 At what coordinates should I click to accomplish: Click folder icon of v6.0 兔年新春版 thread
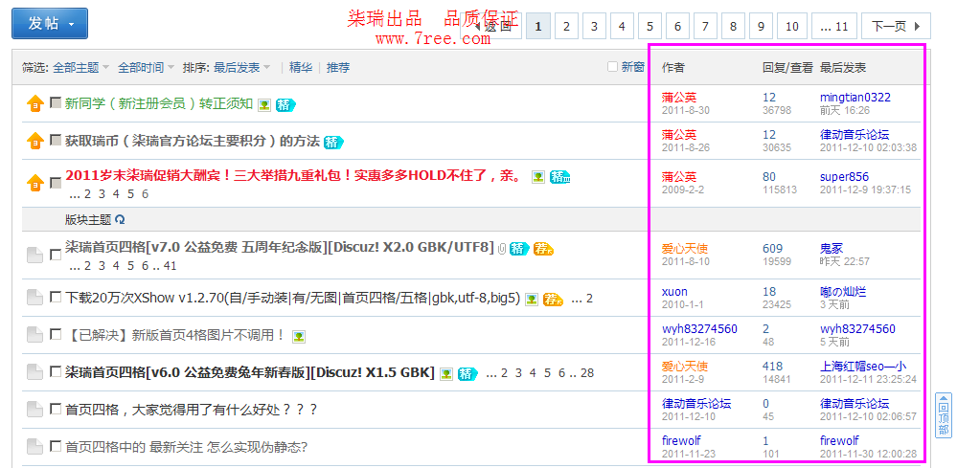point(34,372)
